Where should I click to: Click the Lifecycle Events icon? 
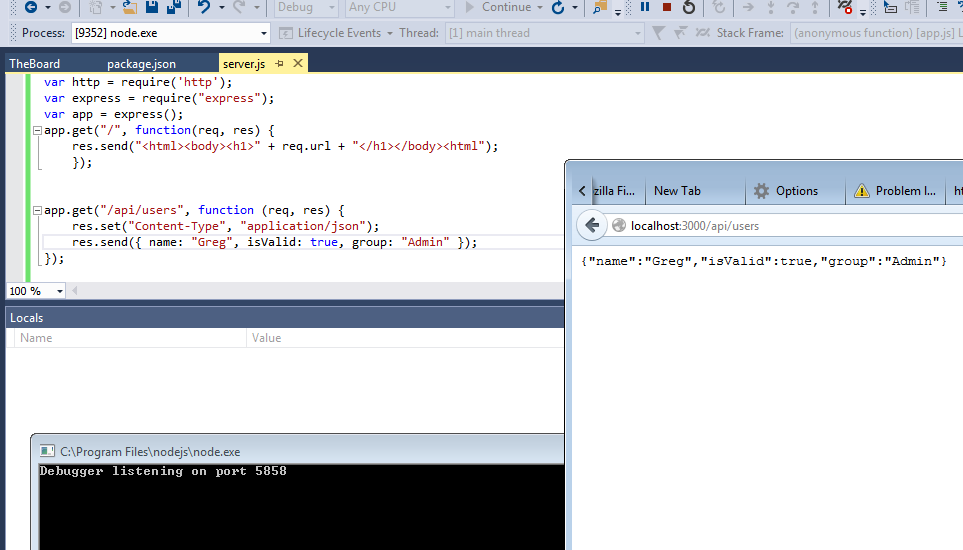tap(286, 33)
